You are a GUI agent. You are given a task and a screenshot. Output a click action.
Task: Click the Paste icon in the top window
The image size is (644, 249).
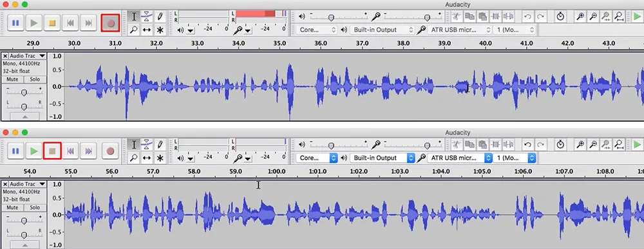pos(482,17)
